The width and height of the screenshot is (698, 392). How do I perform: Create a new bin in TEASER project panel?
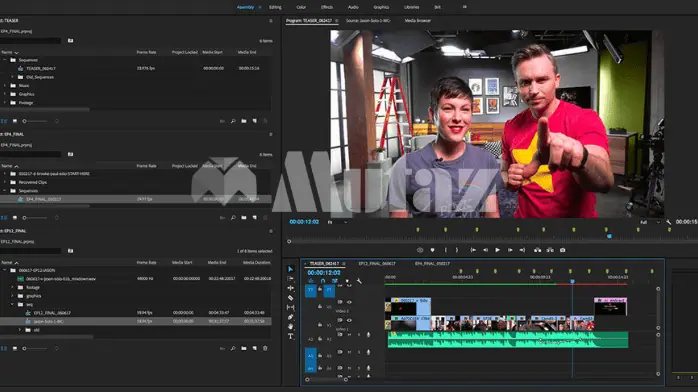[x=244, y=121]
